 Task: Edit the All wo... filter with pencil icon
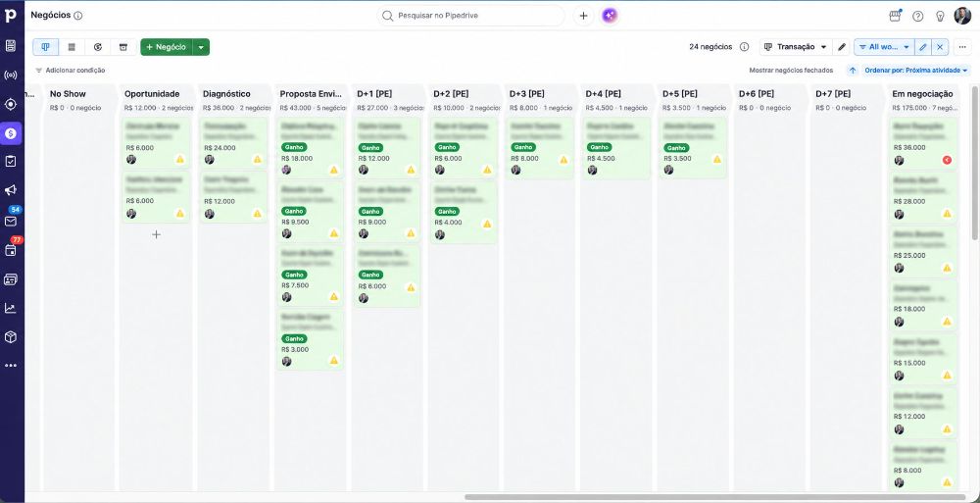(x=922, y=47)
